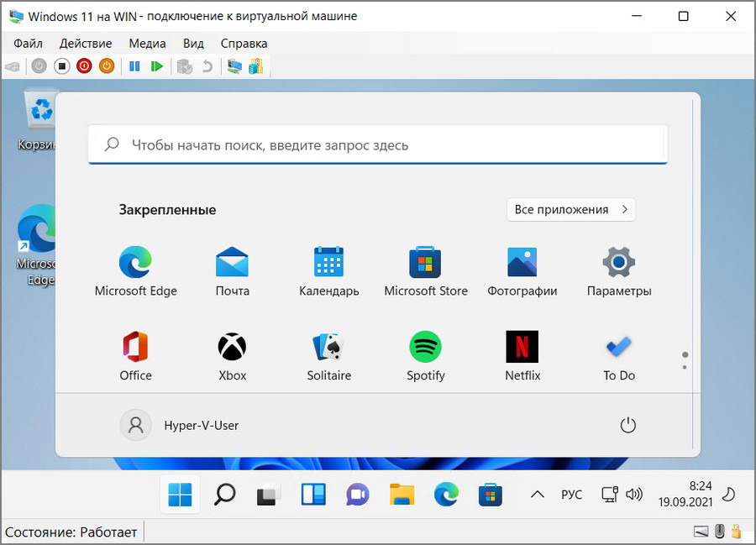Open the Действие menu
The image size is (756, 545).
pos(86,44)
